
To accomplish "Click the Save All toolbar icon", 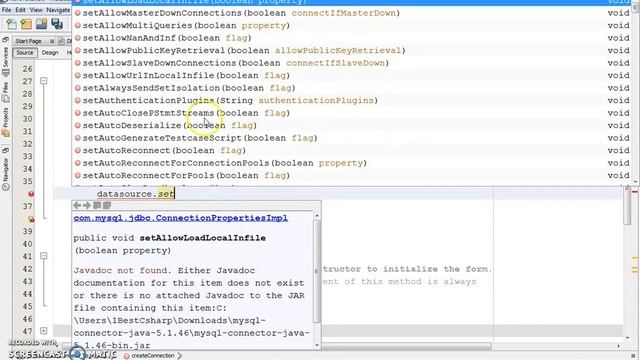I will [x=57, y=24].
